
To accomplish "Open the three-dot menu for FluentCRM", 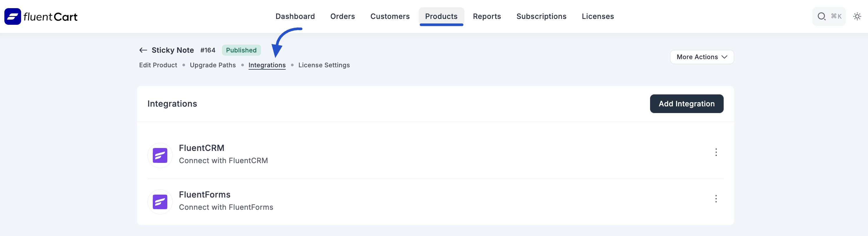I will click(x=716, y=152).
